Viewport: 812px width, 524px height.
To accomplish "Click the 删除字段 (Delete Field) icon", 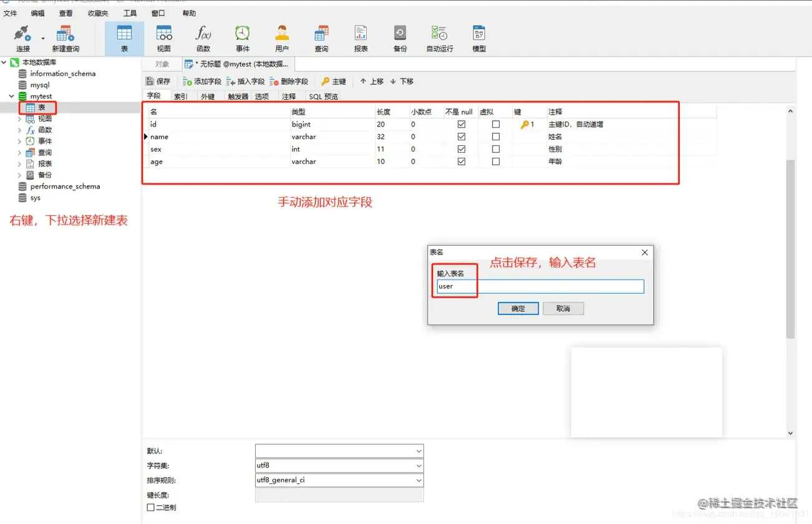I will [x=289, y=81].
